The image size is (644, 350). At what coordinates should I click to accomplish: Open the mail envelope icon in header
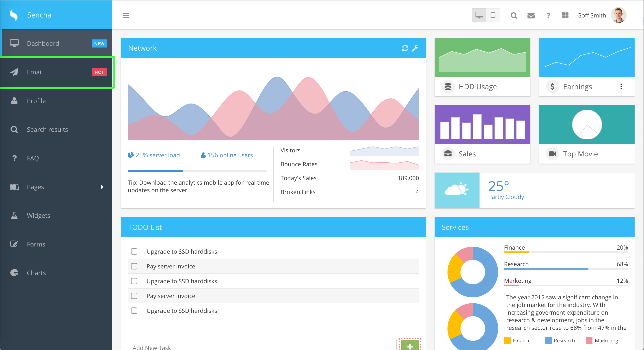(531, 15)
